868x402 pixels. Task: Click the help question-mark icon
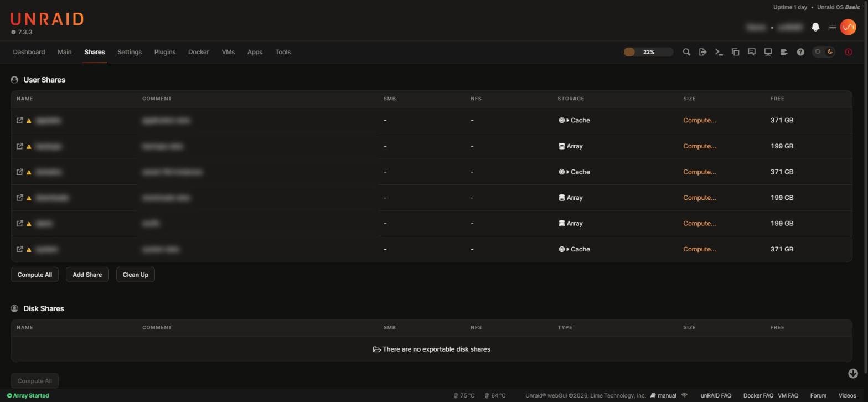[x=800, y=52]
